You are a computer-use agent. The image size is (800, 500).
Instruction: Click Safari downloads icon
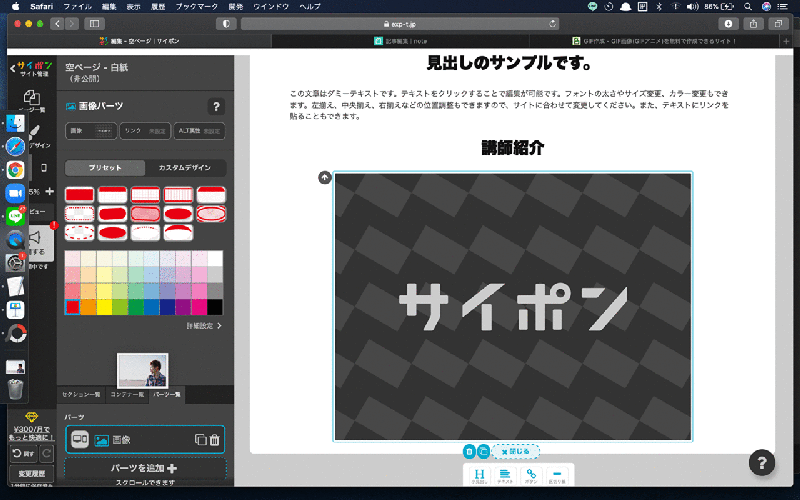(728, 23)
